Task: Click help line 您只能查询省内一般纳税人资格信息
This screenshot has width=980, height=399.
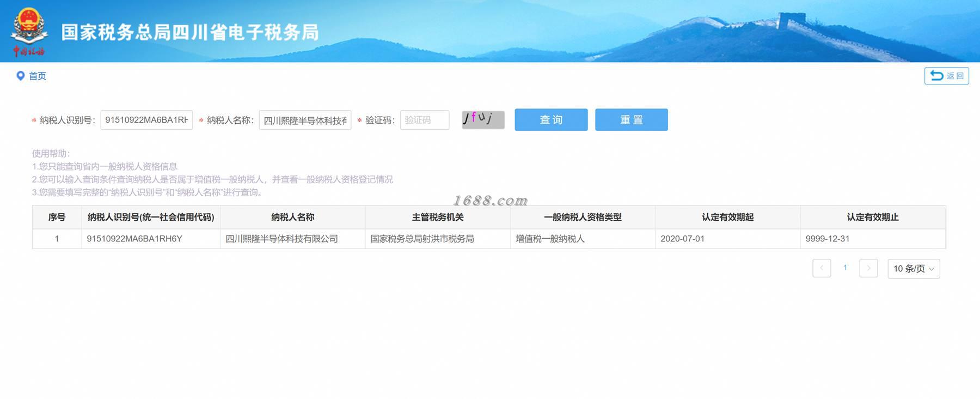Action: tap(105, 166)
